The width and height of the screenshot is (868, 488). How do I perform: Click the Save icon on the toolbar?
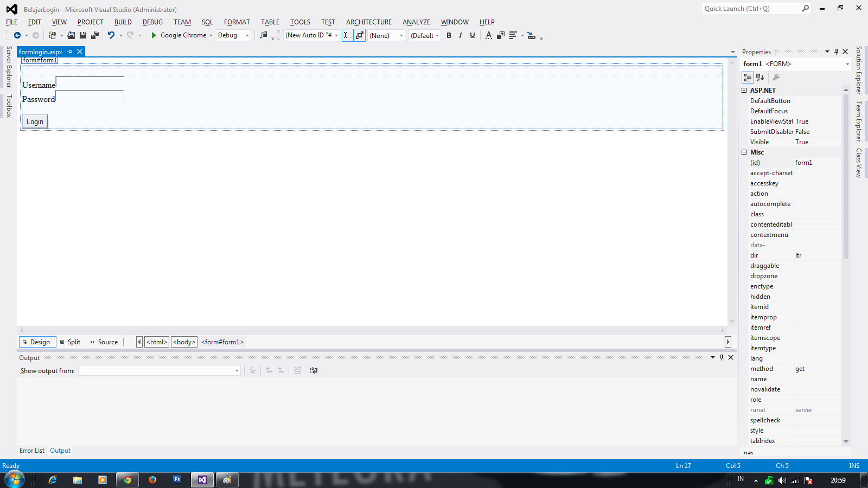point(82,35)
